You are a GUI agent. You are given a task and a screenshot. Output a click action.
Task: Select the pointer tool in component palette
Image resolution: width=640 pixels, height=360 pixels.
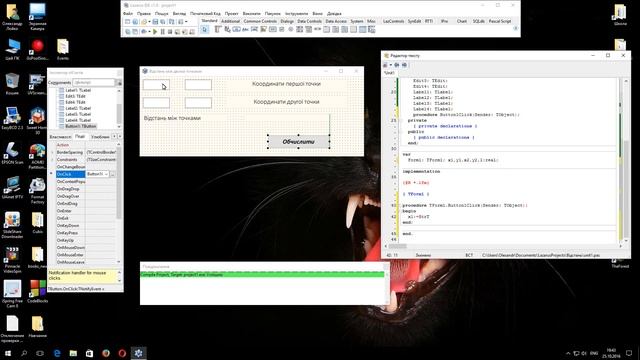pyautogui.click(x=204, y=29)
